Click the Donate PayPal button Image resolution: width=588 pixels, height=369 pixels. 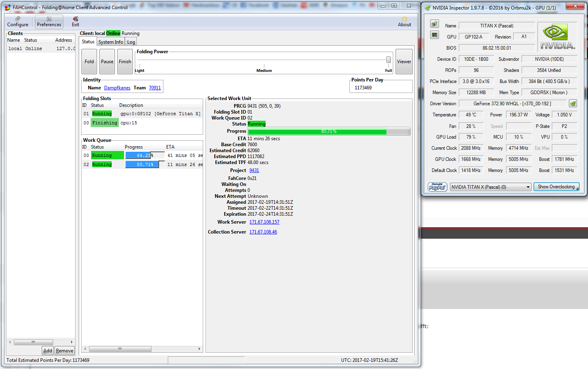tap(437, 187)
